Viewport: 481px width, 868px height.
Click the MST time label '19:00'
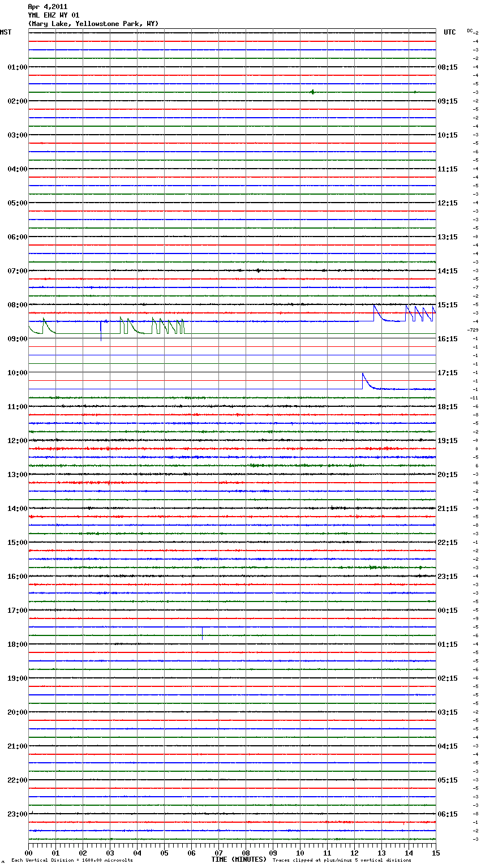17,678
